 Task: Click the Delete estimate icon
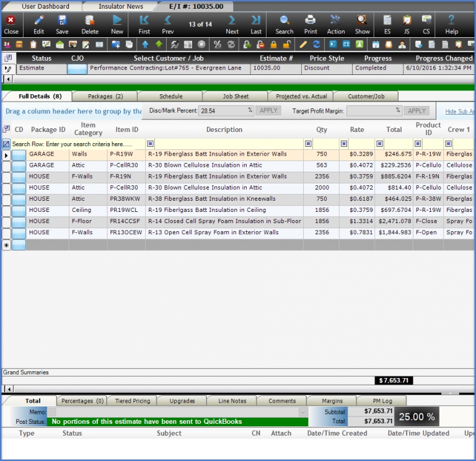coord(90,24)
